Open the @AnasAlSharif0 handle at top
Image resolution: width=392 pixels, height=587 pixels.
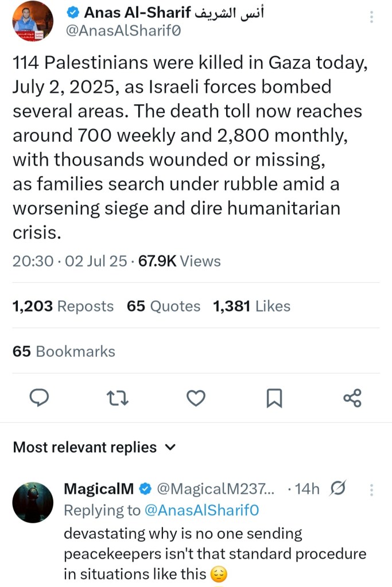click(x=124, y=33)
